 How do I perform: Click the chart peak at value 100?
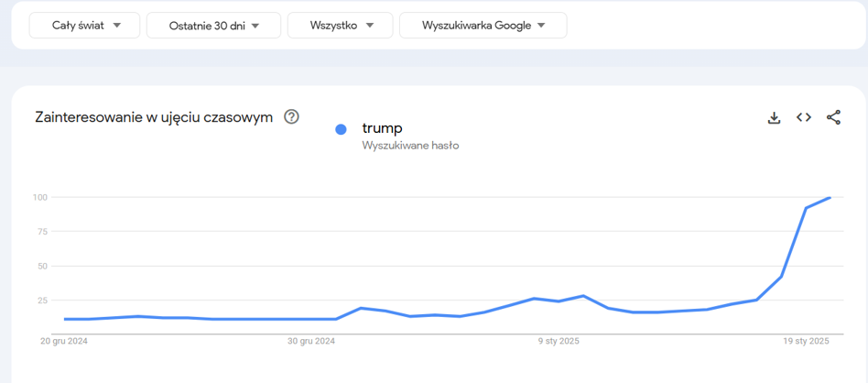click(830, 197)
